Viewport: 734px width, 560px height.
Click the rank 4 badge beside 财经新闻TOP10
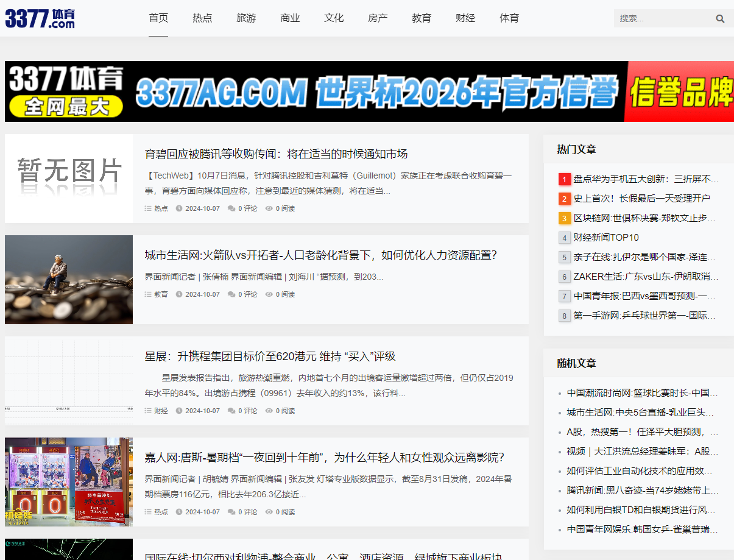click(x=565, y=238)
